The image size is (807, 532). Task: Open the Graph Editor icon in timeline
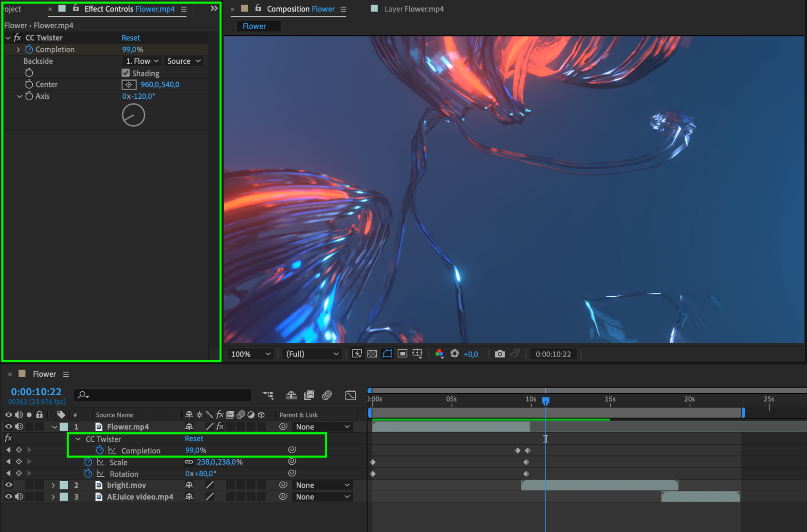point(350,395)
